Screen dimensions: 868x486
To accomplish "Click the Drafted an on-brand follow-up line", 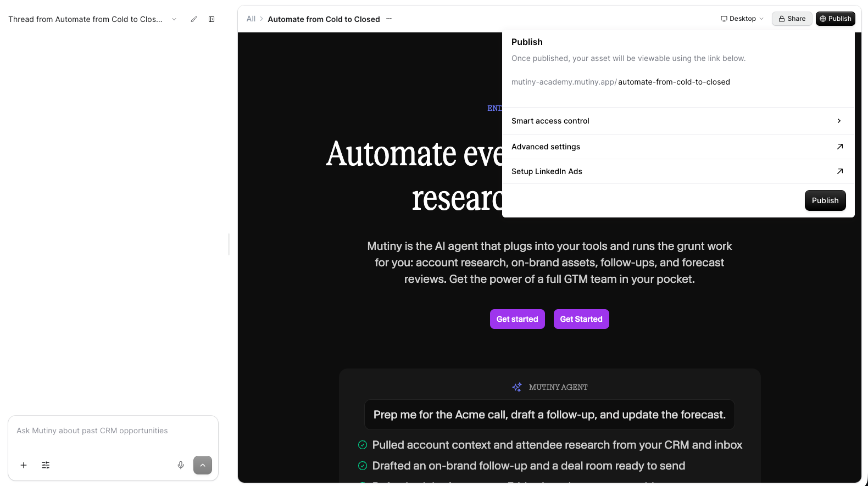I will click(528, 466).
